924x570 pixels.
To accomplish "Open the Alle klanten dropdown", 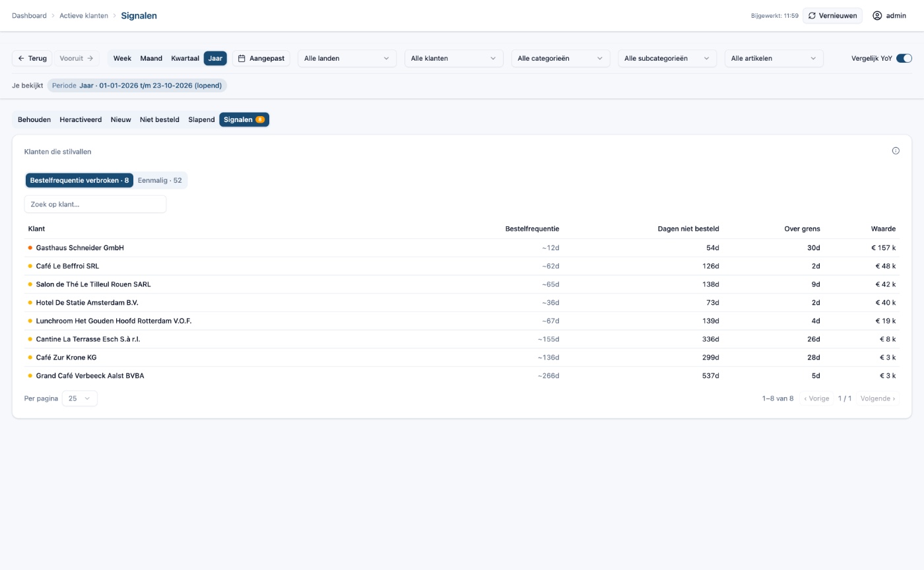I will click(x=453, y=58).
